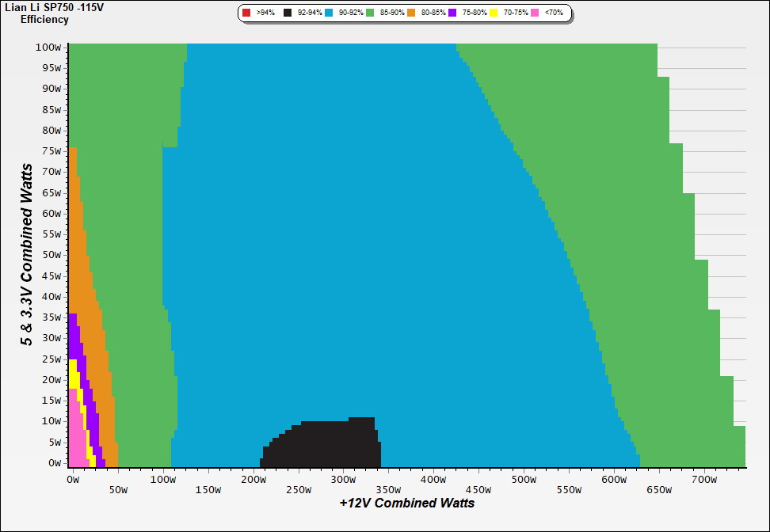Click the green 85-90% legend swatch
The image size is (770, 532).
coord(370,13)
